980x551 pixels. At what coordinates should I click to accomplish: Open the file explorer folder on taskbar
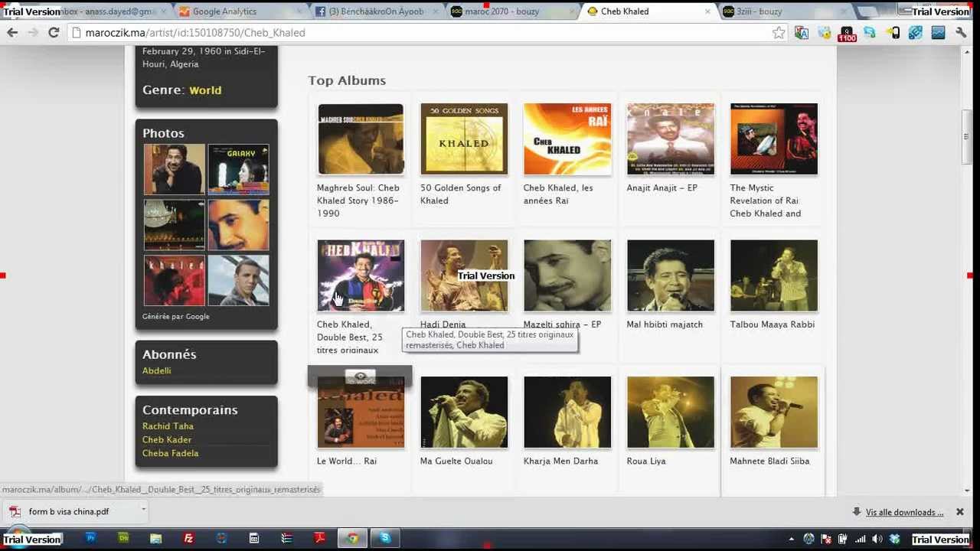pyautogui.click(x=156, y=539)
